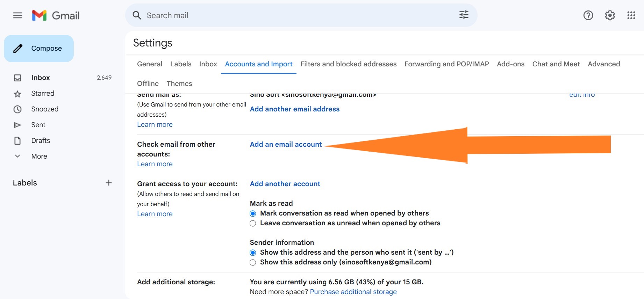Screen dimensions: 644x299
Task: Open Filters and blocked addresses tab
Action: [x=349, y=64]
